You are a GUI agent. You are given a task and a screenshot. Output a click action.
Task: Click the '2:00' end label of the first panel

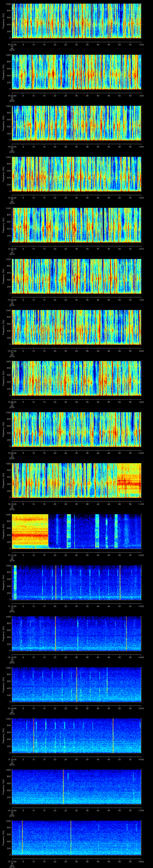pyautogui.click(x=141, y=44)
